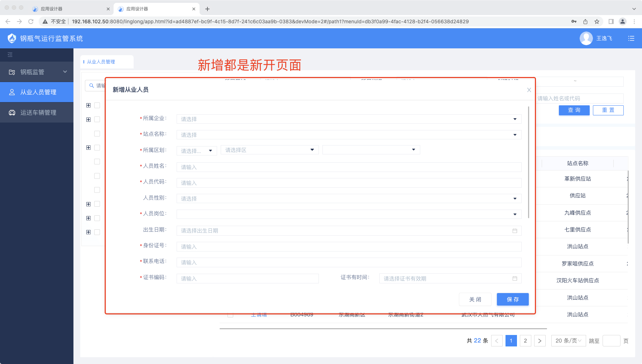The height and width of the screenshot is (364, 642).
Task: Select 从业人员管理 in the sidebar
Action: [x=37, y=92]
